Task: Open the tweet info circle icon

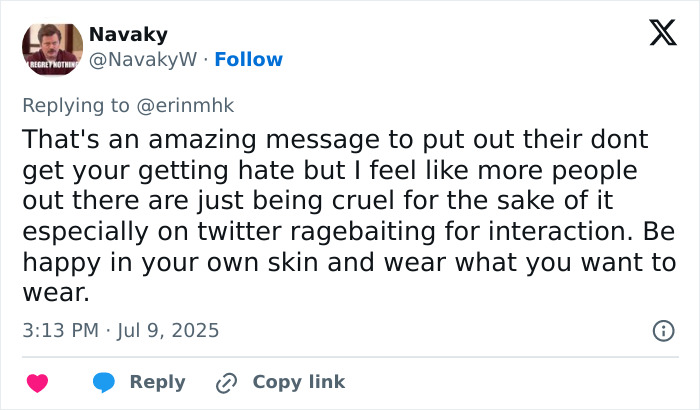Action: [662, 330]
